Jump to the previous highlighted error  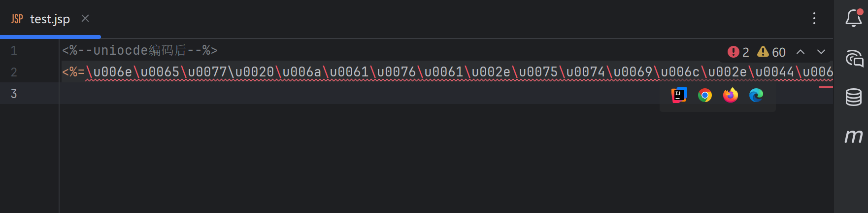(801, 52)
